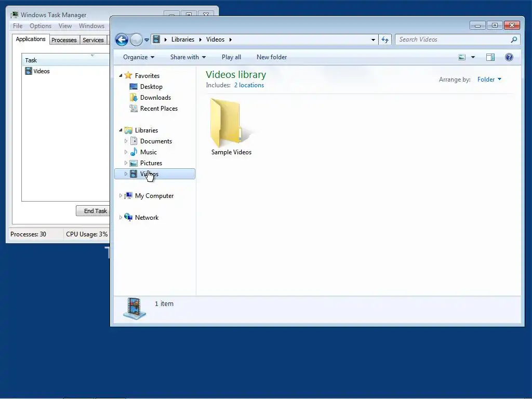Expand the My Computer node

click(x=121, y=196)
